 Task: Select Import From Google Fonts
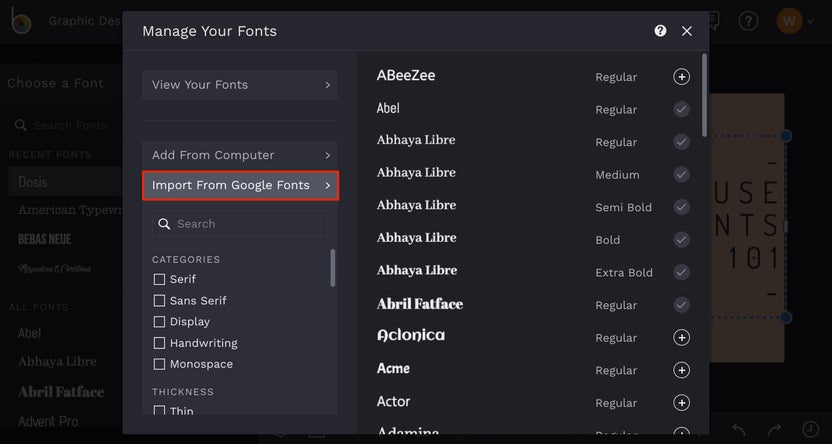pos(240,185)
